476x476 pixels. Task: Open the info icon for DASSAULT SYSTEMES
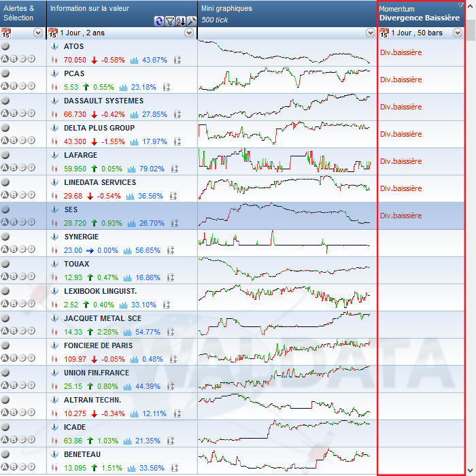54,101
